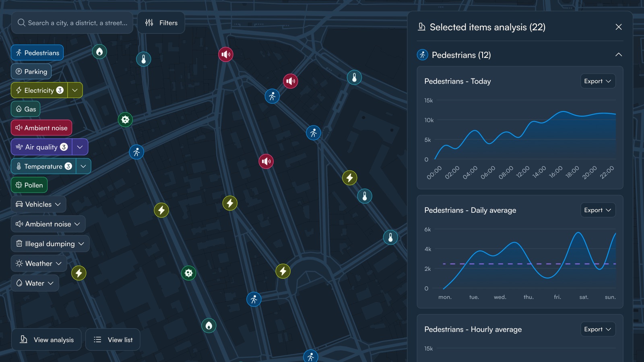Open the Electricity chip's dropdown arrow
Image resolution: width=644 pixels, height=362 pixels.
point(75,90)
